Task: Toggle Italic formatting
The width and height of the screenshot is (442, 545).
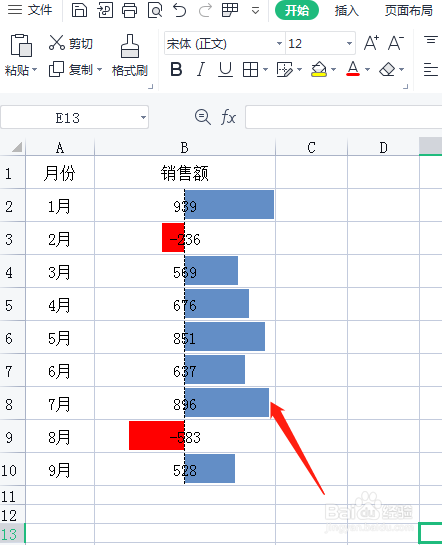Action: (201, 69)
